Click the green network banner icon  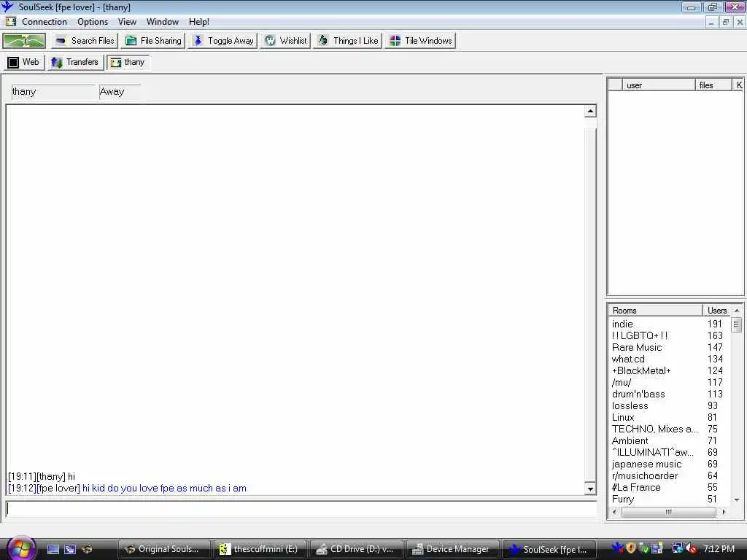coord(24,41)
